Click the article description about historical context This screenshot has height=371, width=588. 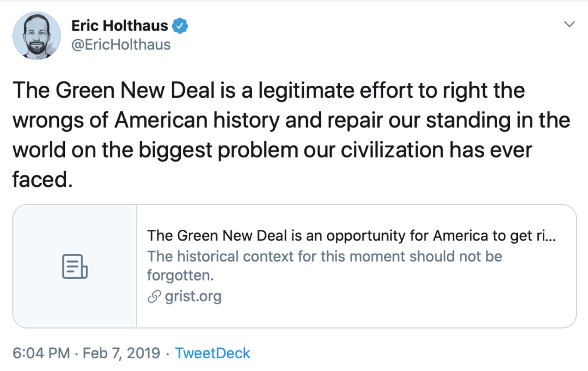[324, 256]
